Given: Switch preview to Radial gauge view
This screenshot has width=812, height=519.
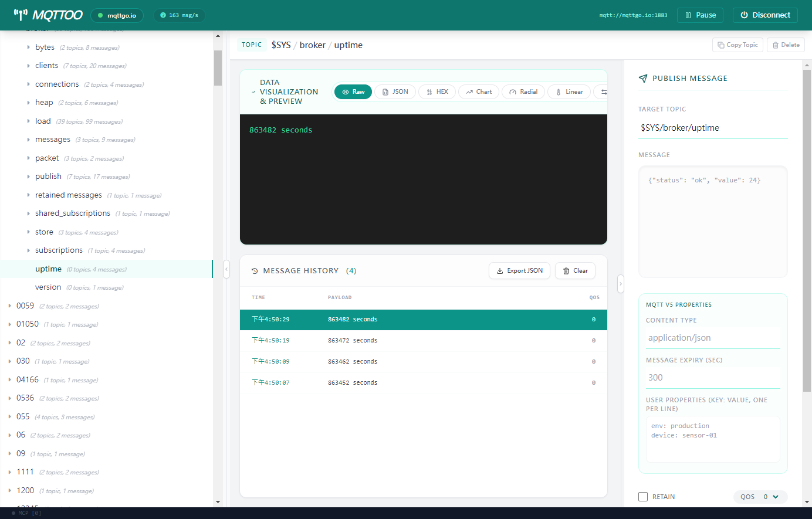Looking at the screenshot, I should pyautogui.click(x=523, y=92).
